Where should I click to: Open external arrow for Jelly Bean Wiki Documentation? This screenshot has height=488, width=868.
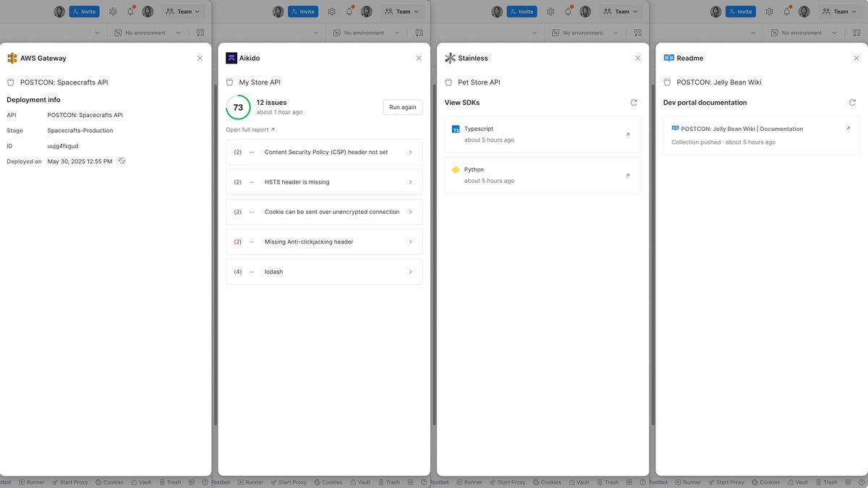click(848, 129)
